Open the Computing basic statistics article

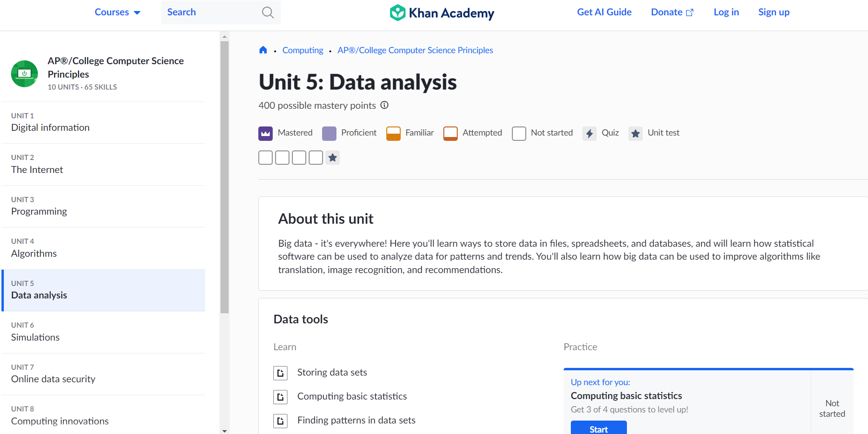[x=352, y=396]
